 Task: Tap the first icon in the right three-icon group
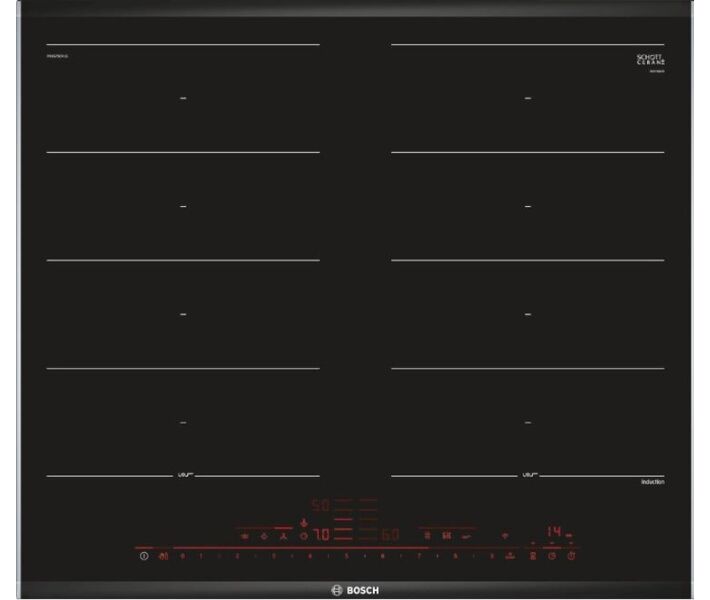[x=428, y=535]
